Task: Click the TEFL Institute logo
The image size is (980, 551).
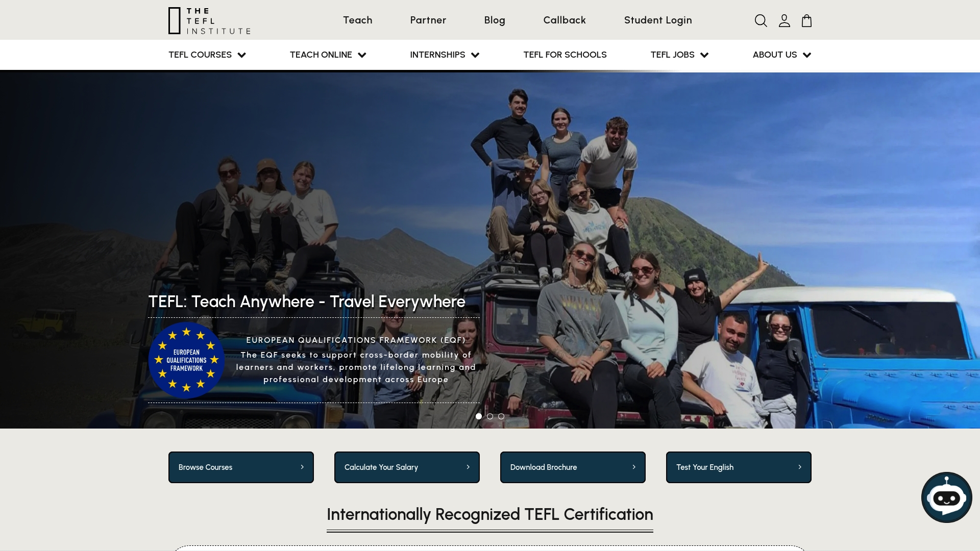Action: click(208, 20)
